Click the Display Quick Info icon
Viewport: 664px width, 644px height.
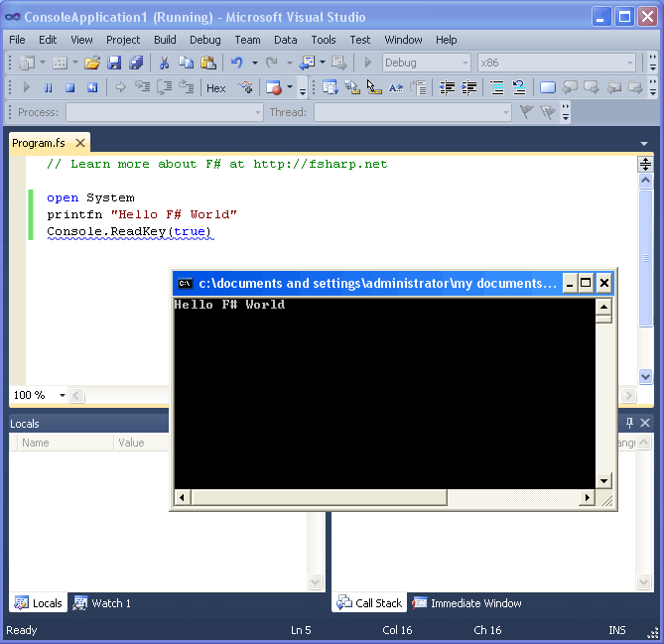[x=374, y=87]
